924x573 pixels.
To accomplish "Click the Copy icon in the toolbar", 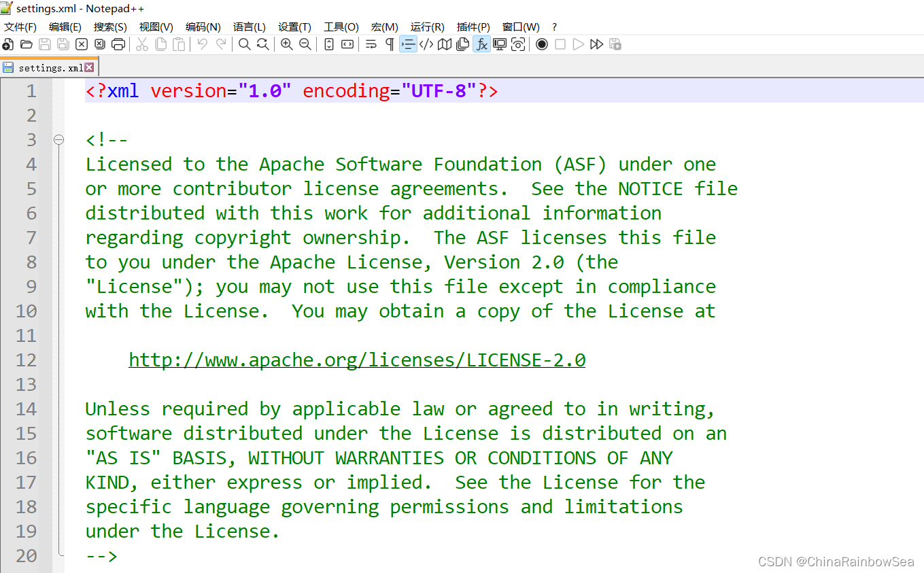I will click(x=160, y=44).
